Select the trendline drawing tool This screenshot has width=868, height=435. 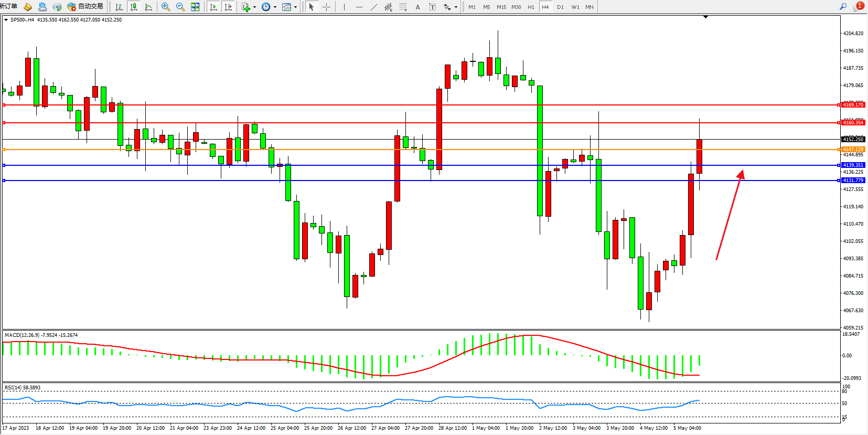(373, 7)
